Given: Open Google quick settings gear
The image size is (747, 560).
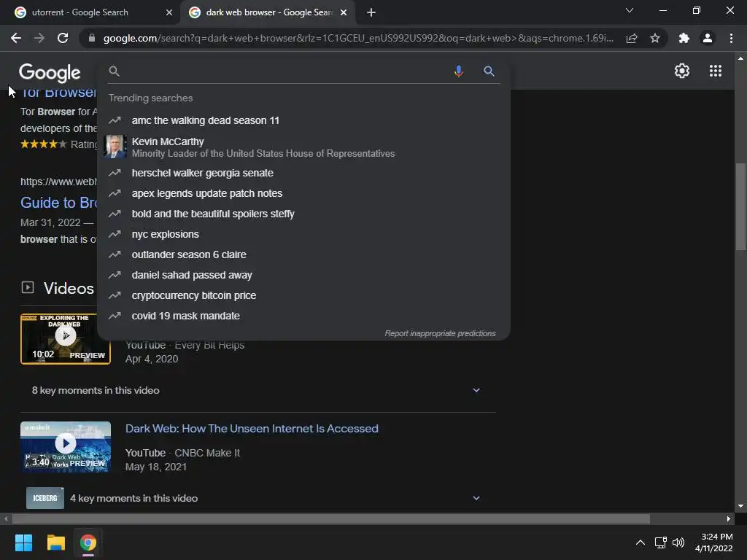Looking at the screenshot, I should (682, 71).
